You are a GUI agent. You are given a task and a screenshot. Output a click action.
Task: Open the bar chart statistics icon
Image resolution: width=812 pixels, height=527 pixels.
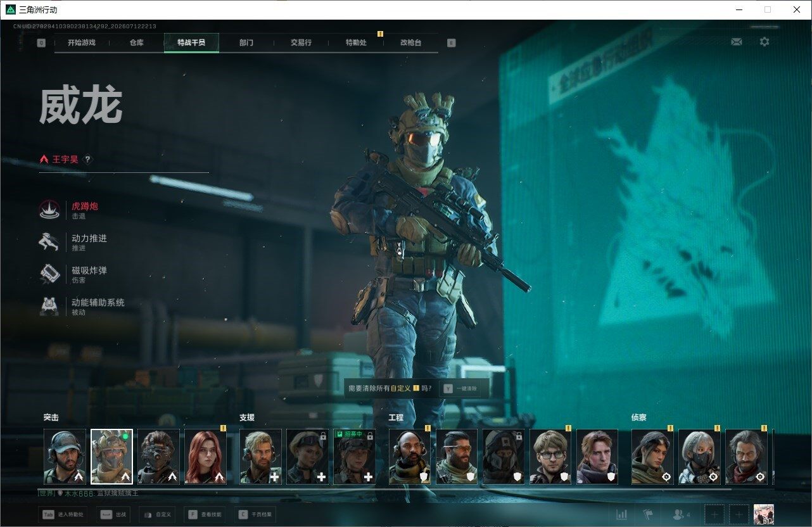coord(622,514)
